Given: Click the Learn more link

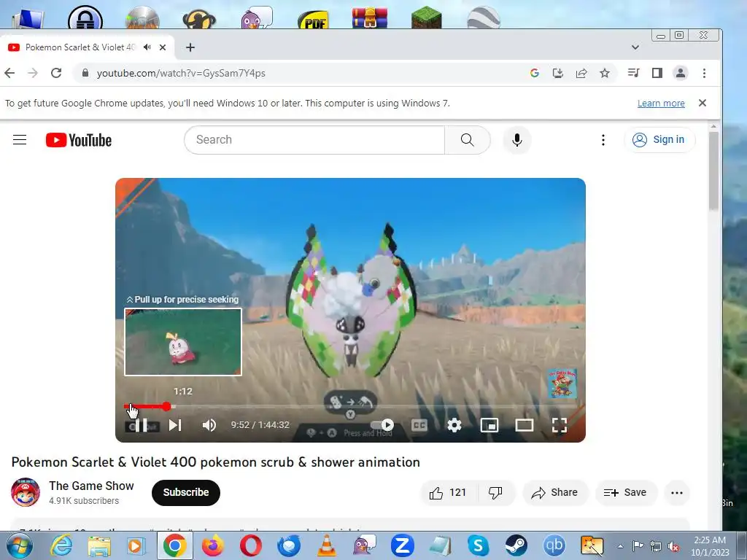Looking at the screenshot, I should click(x=661, y=104).
